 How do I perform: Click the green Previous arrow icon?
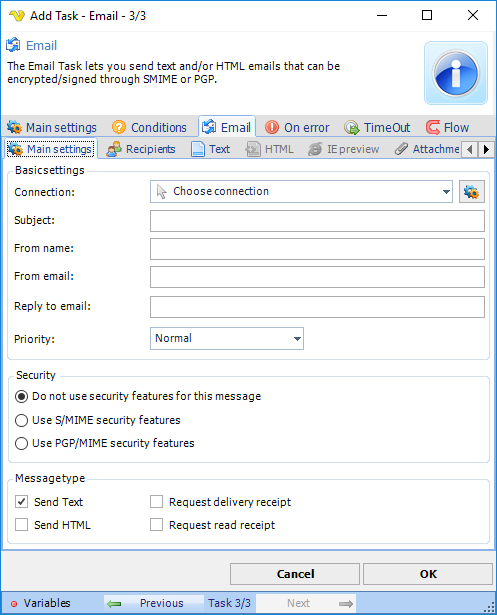114,604
